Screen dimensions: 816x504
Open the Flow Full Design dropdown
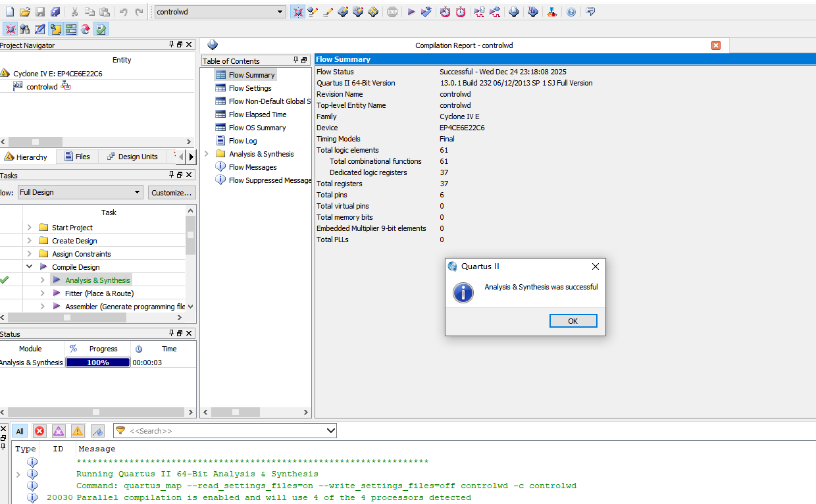pyautogui.click(x=137, y=192)
